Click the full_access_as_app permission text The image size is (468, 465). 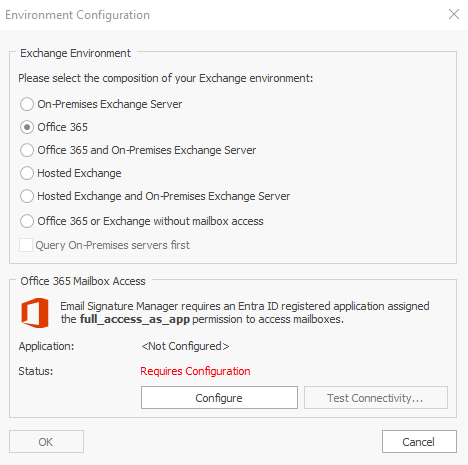point(135,319)
